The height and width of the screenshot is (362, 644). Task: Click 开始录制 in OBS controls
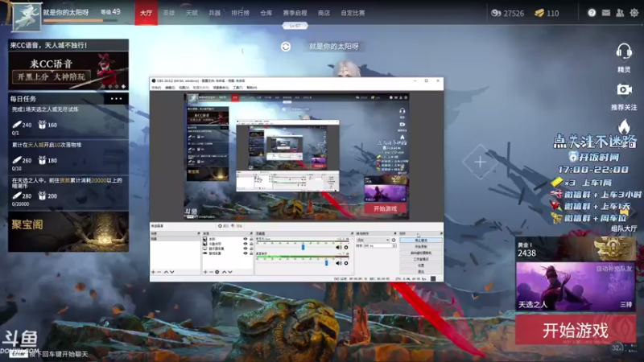(421, 246)
